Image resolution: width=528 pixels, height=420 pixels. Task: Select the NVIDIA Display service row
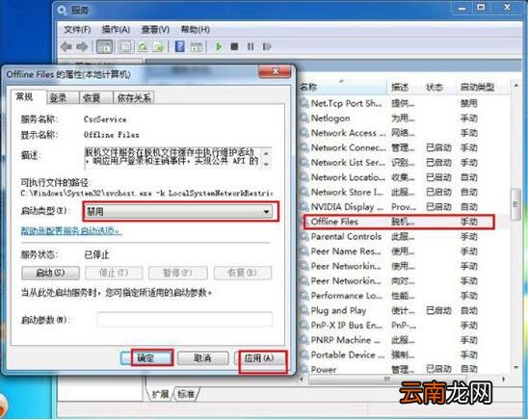coord(404,207)
